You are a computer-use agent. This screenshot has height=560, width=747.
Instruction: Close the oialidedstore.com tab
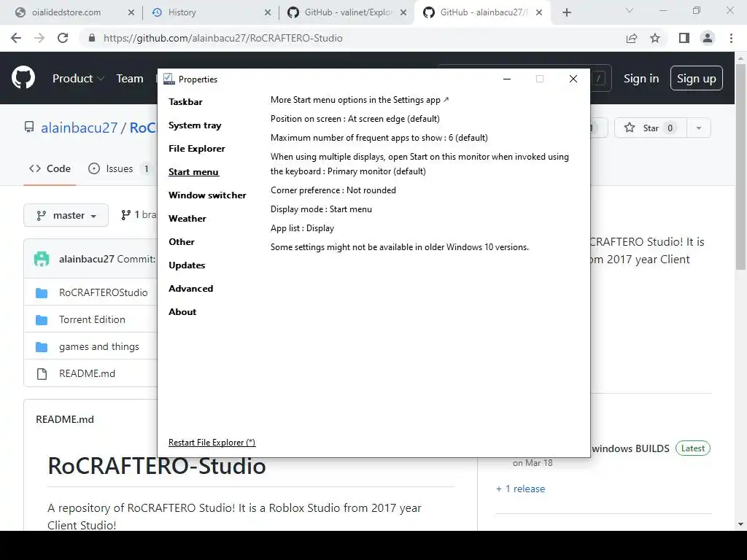[x=131, y=12]
